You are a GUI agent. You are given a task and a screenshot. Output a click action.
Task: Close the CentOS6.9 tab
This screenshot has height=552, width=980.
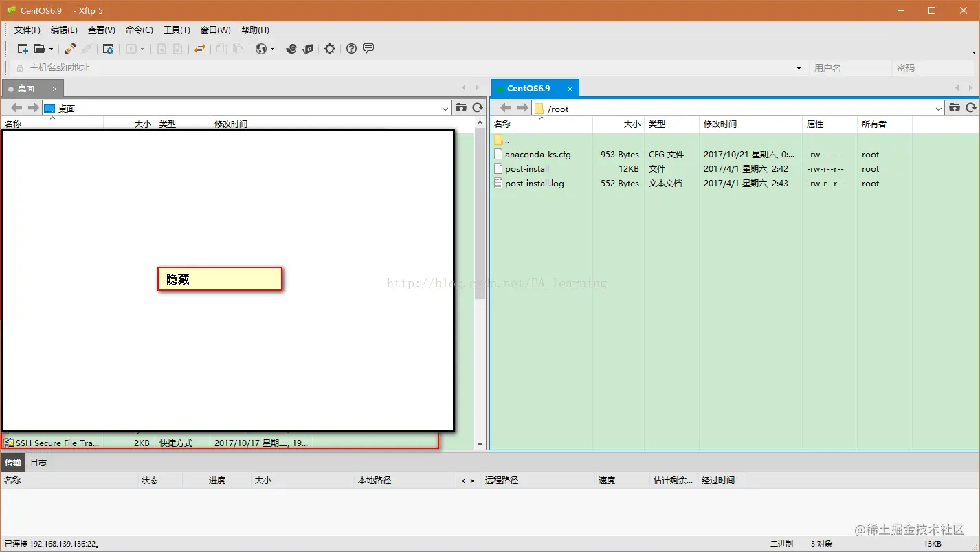click(570, 89)
